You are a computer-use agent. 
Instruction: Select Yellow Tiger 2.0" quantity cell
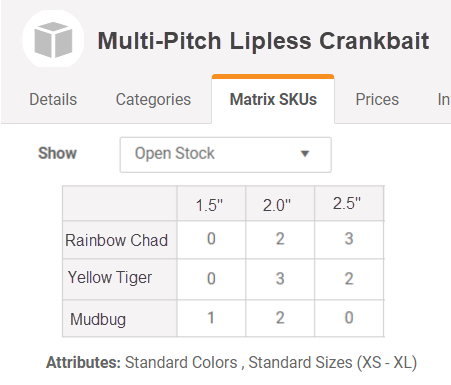280,279
